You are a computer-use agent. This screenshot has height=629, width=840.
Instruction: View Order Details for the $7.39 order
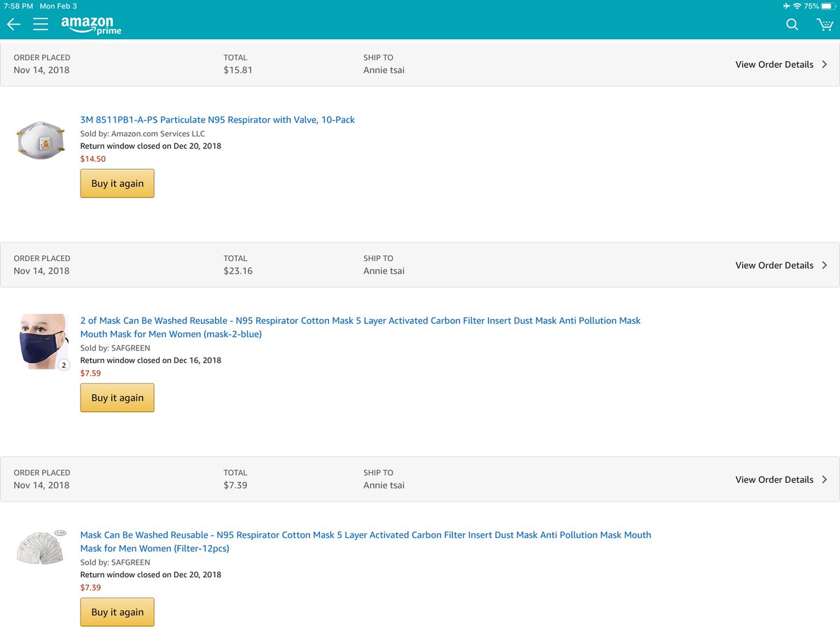[774, 479]
